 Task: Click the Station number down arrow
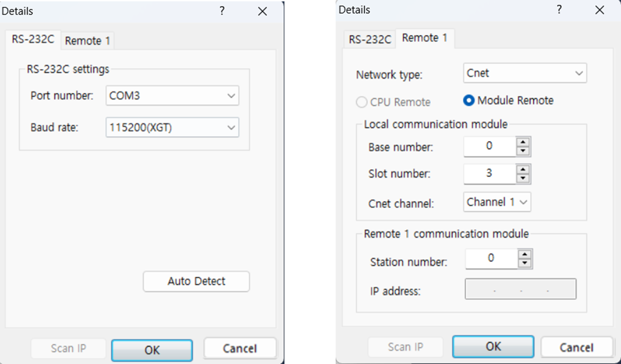coord(525,262)
